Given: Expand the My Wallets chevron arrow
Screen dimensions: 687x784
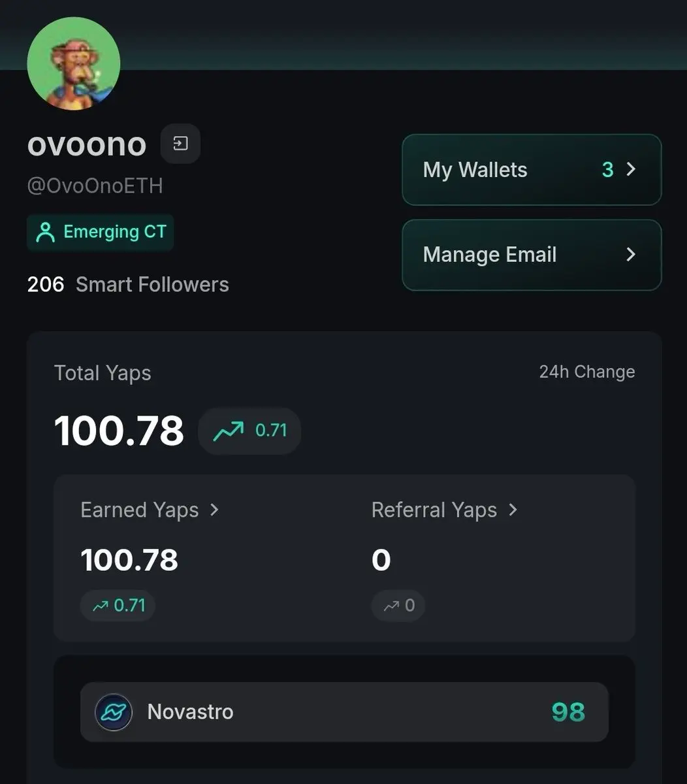Looking at the screenshot, I should point(631,169).
